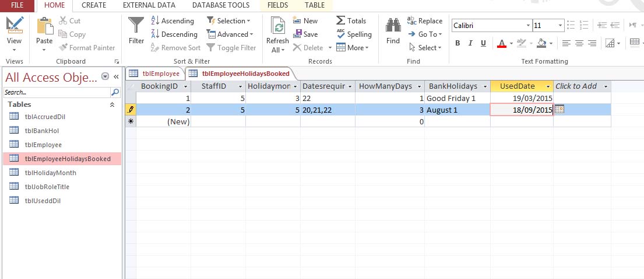Click the Cut scissors command
The image size is (644, 279).
70,20
